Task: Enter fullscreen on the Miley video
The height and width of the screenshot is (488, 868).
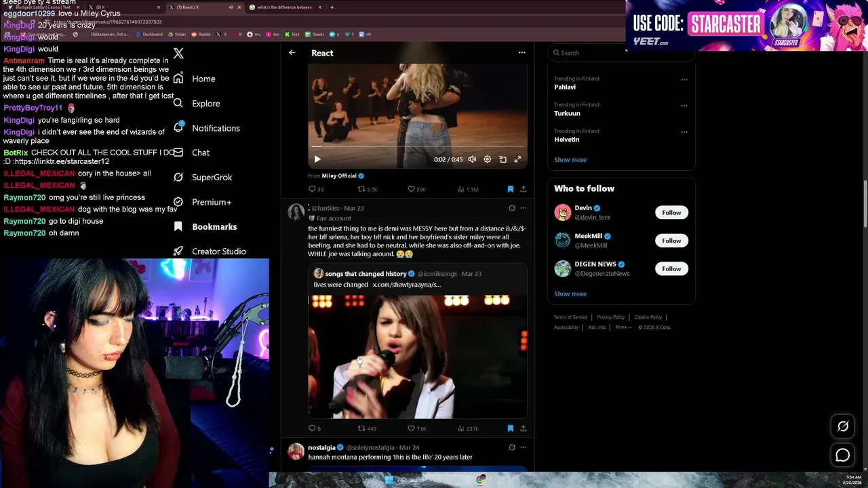Action: pos(517,159)
